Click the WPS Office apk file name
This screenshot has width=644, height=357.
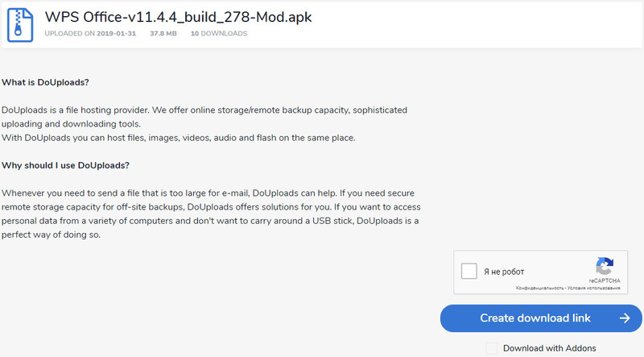[179, 17]
